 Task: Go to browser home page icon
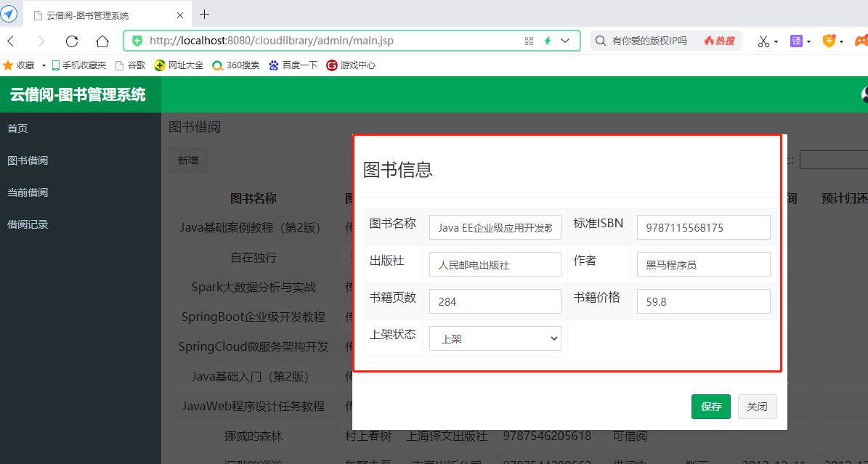coord(102,41)
